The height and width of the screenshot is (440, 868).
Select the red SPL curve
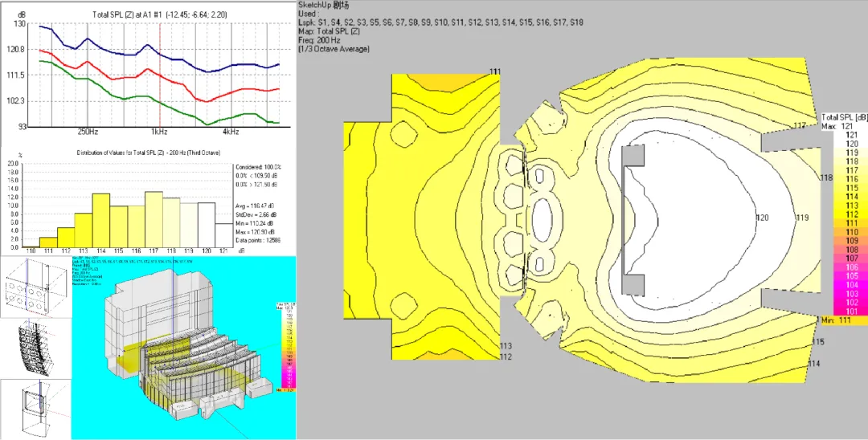161,75
